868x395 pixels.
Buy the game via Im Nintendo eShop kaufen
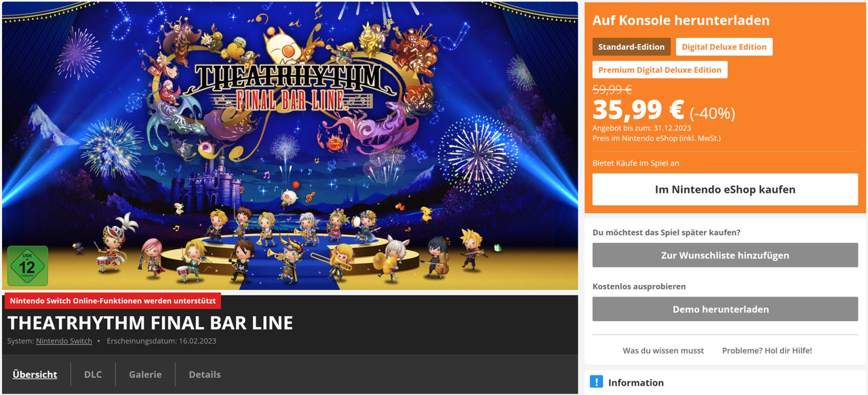tap(725, 189)
